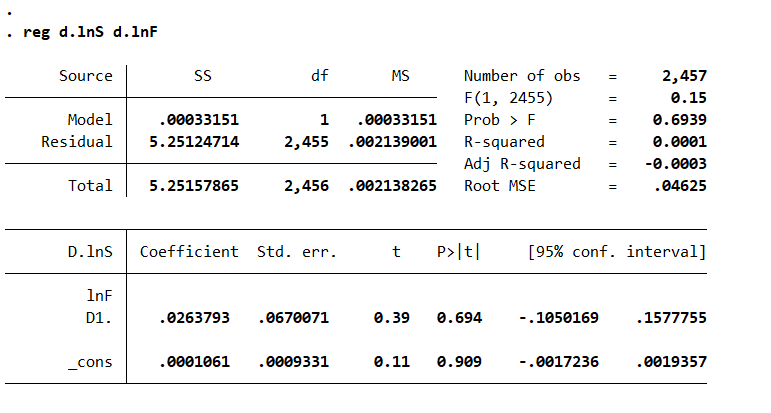Click the 'Coefficient' column header
Screen dimensions: 771x413
pyautogui.click(x=189, y=251)
